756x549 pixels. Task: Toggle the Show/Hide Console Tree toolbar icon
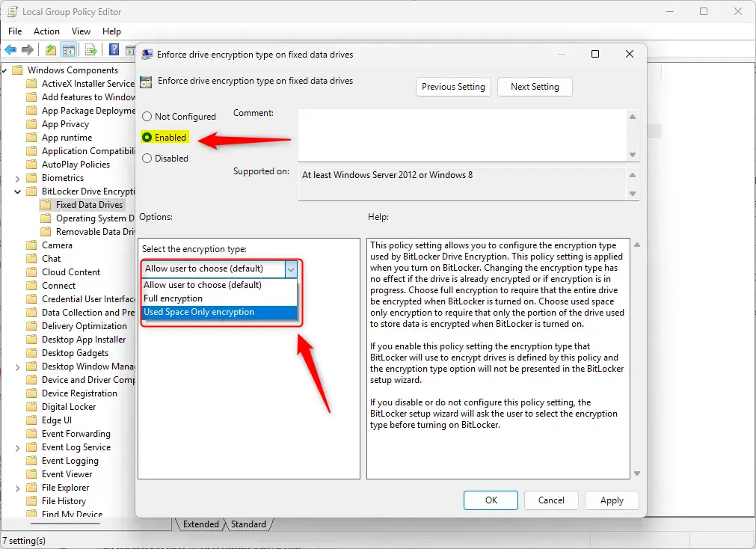[69, 49]
